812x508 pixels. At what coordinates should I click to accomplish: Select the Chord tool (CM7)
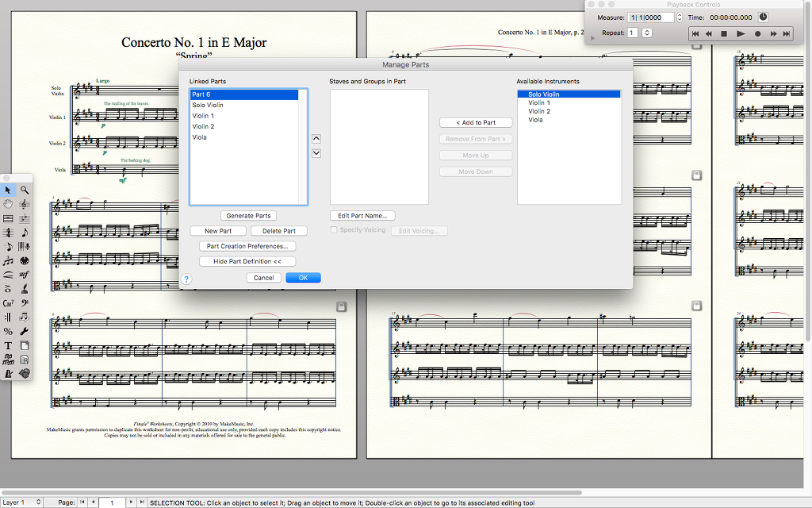[8, 303]
